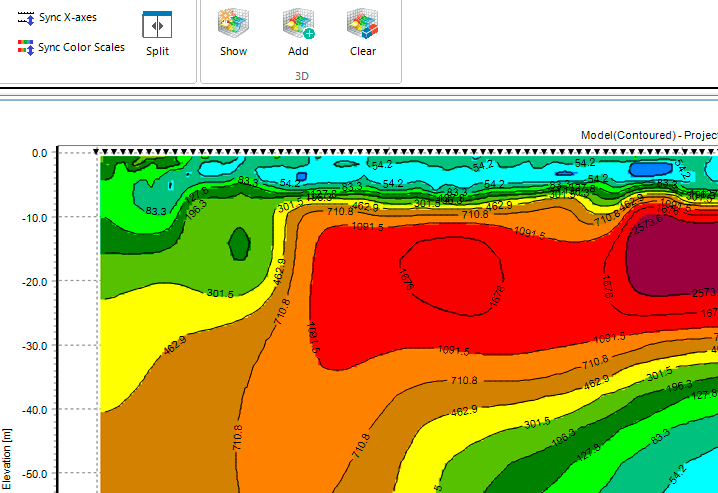Click the -40.0 elevation axis tick label
Image resolution: width=718 pixels, height=493 pixels.
click(34, 410)
